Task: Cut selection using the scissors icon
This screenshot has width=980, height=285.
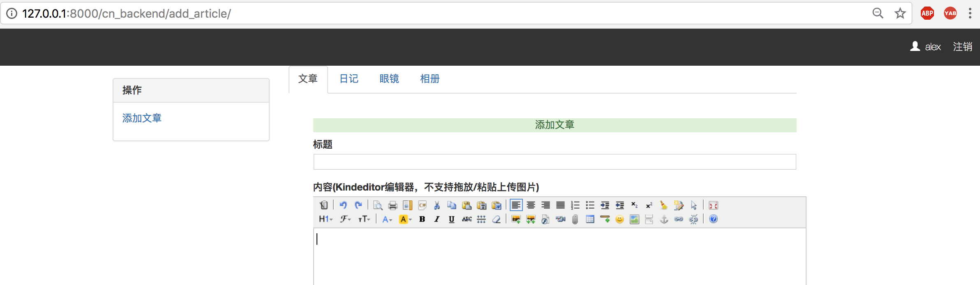Action: pos(437,205)
